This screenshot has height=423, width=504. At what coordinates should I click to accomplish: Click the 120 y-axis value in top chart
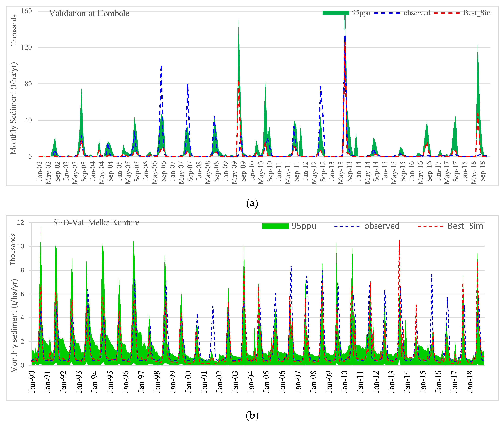click(26, 47)
